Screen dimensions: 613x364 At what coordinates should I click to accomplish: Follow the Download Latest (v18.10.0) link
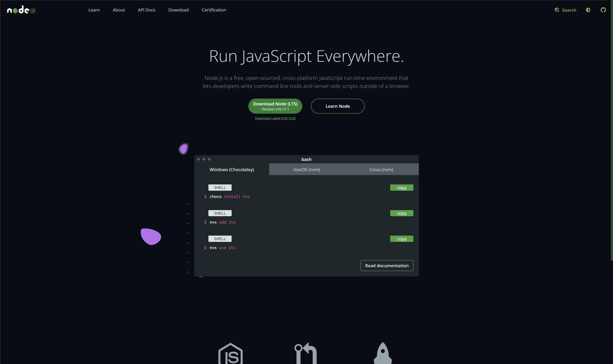275,118
